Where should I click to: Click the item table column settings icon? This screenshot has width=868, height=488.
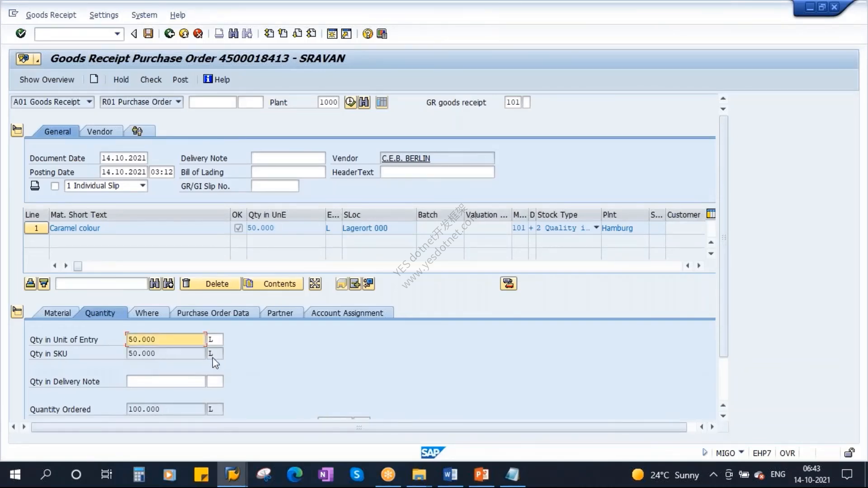pos(711,214)
